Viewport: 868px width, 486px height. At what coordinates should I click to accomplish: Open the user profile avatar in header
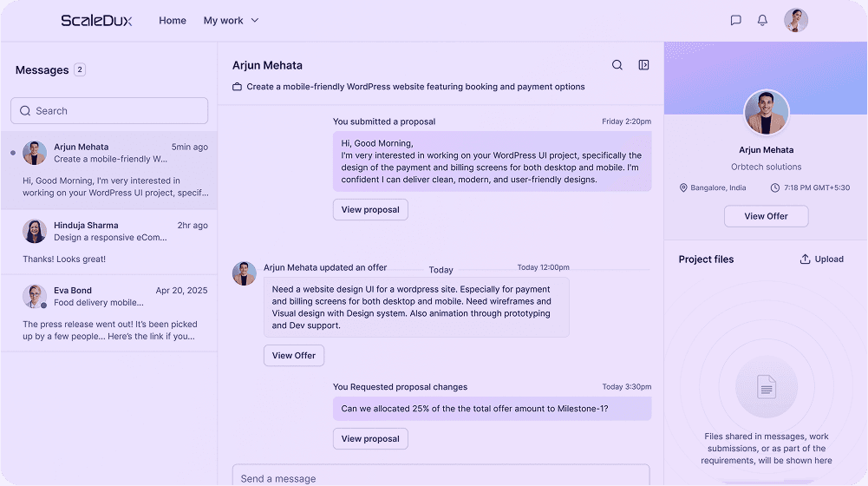(x=795, y=21)
